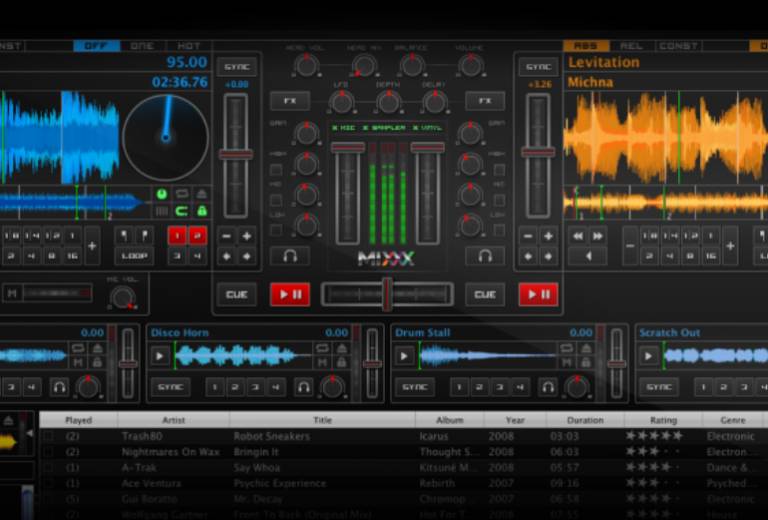768x520 pixels.
Task: Hit CUE on the orange deck
Action: click(x=485, y=294)
